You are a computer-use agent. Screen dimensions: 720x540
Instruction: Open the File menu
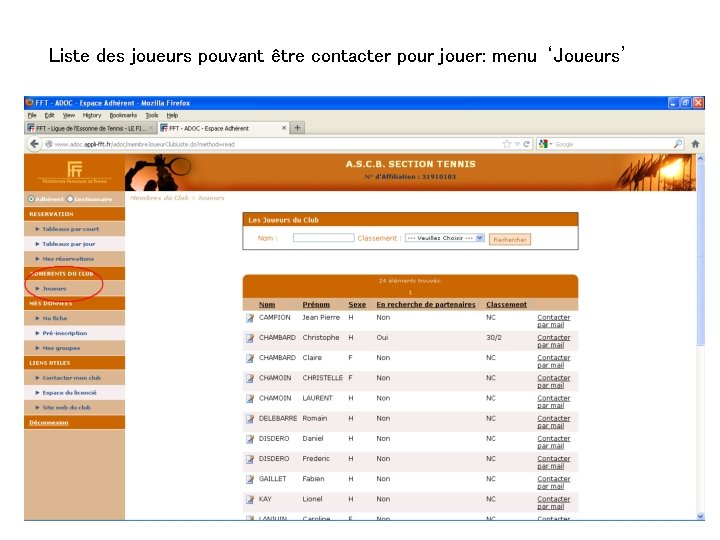pos(32,115)
